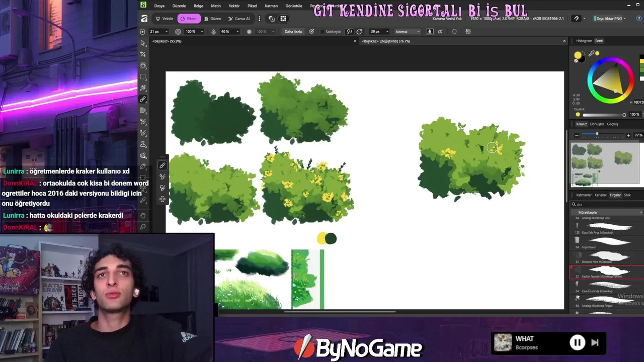Pause the WHAT track playback
The width and height of the screenshot is (644, 362).
tap(577, 342)
